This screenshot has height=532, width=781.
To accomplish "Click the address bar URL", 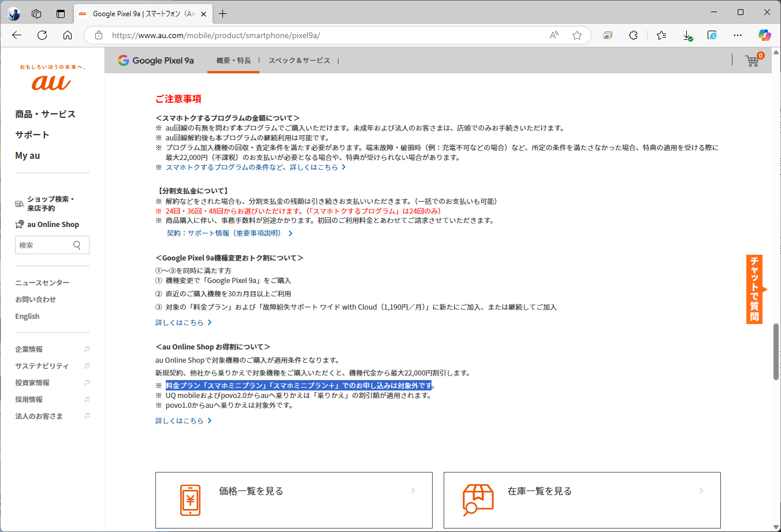I will 216,35.
